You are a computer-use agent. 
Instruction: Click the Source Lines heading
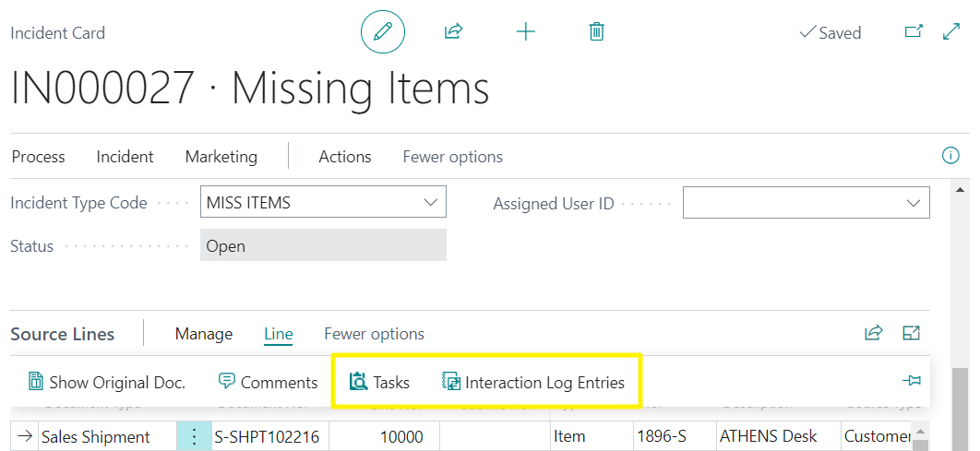point(63,334)
